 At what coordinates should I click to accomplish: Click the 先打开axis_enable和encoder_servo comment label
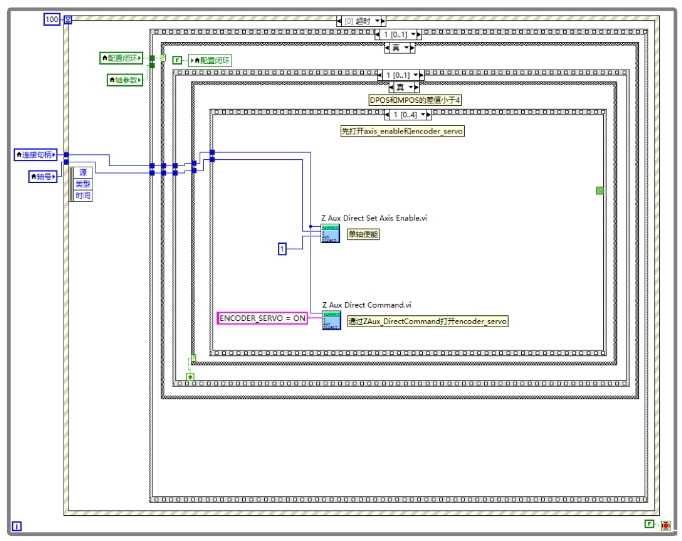click(x=402, y=131)
